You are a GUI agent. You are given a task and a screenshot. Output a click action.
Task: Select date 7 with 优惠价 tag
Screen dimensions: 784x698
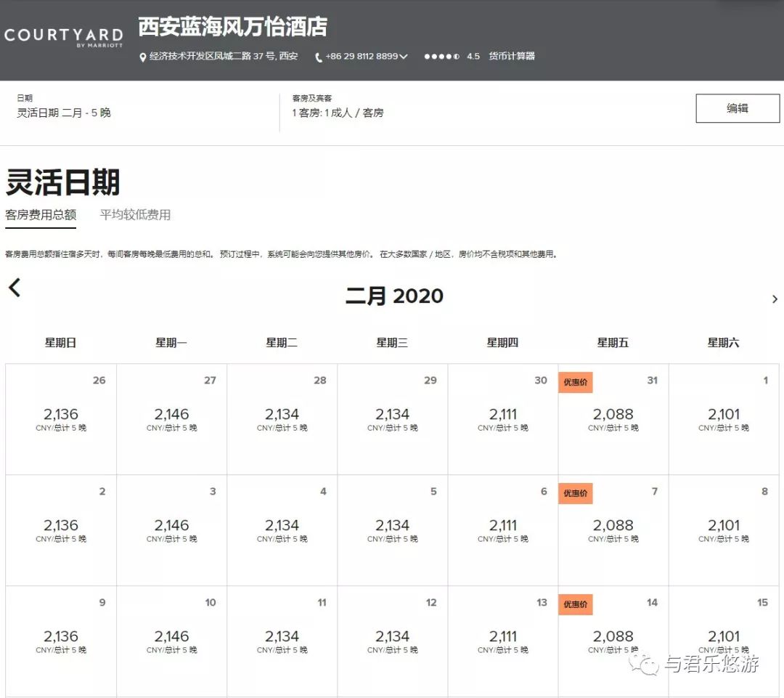coord(613,530)
